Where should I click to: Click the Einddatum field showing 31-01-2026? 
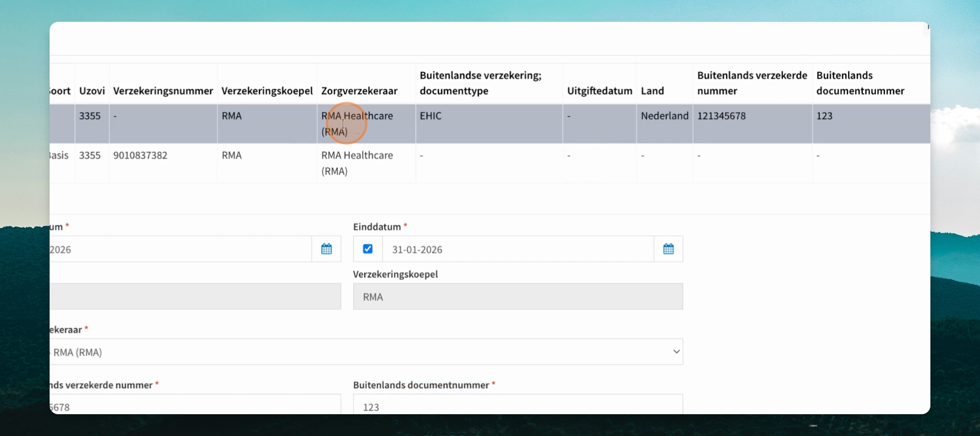coord(518,249)
